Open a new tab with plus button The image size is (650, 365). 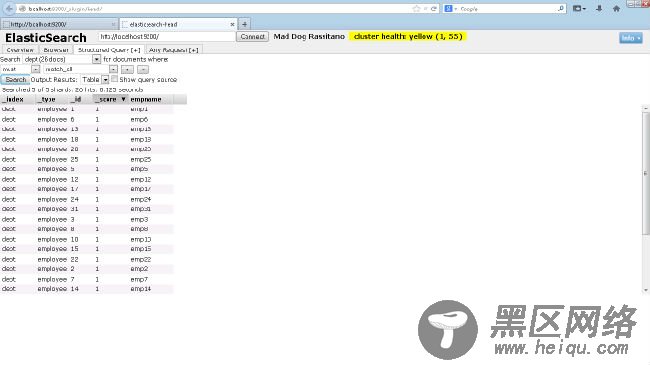[x=245, y=24]
